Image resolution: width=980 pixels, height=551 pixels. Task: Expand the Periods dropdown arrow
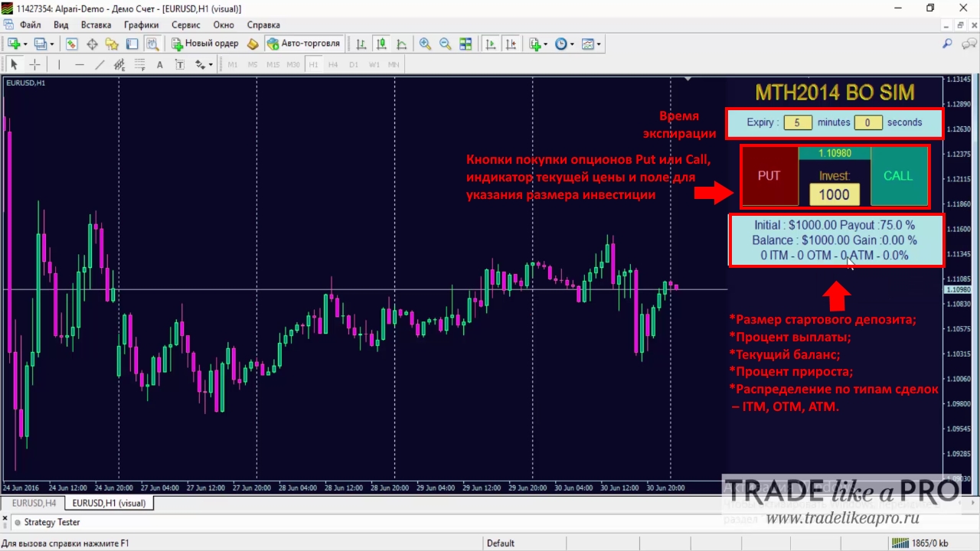[572, 44]
